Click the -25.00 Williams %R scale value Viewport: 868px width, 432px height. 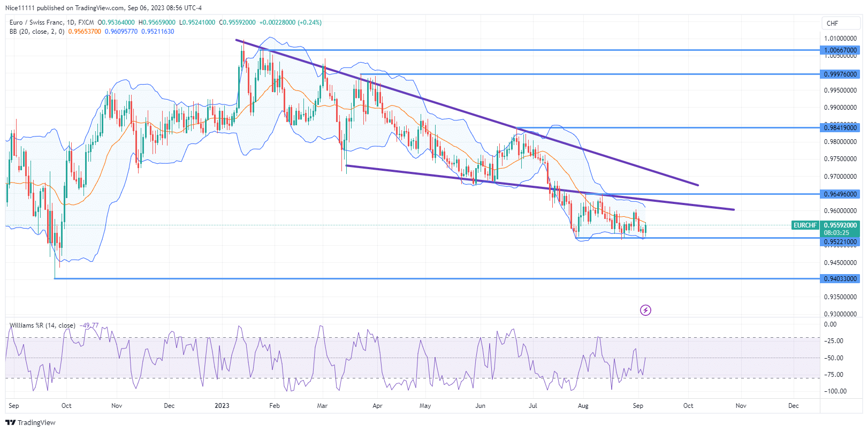[835, 341]
